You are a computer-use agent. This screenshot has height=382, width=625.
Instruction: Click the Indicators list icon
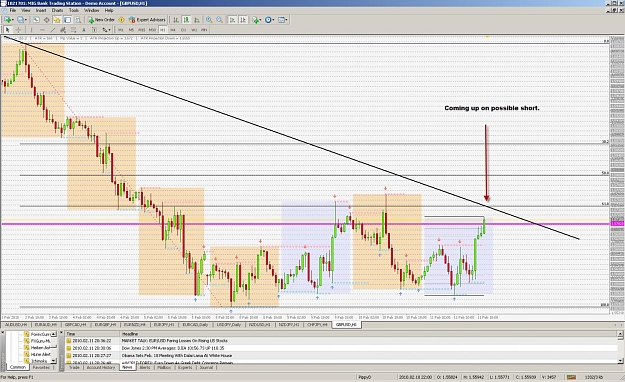[x=256, y=20]
